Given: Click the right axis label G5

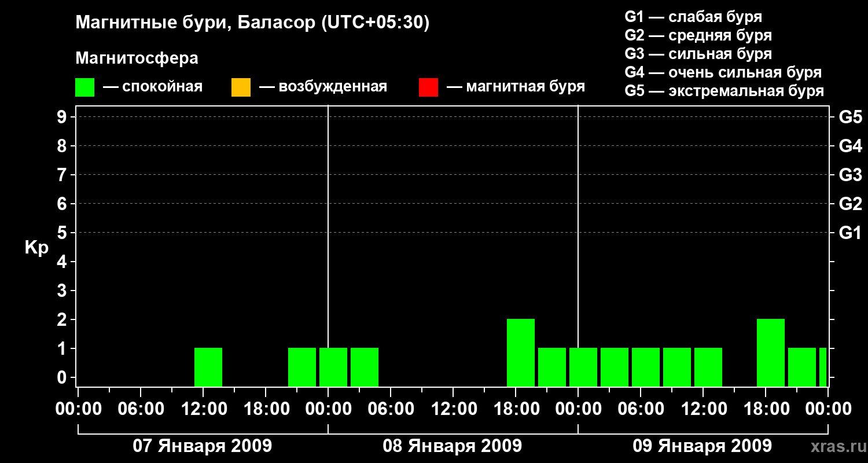Looking at the screenshot, I should (x=850, y=117).
